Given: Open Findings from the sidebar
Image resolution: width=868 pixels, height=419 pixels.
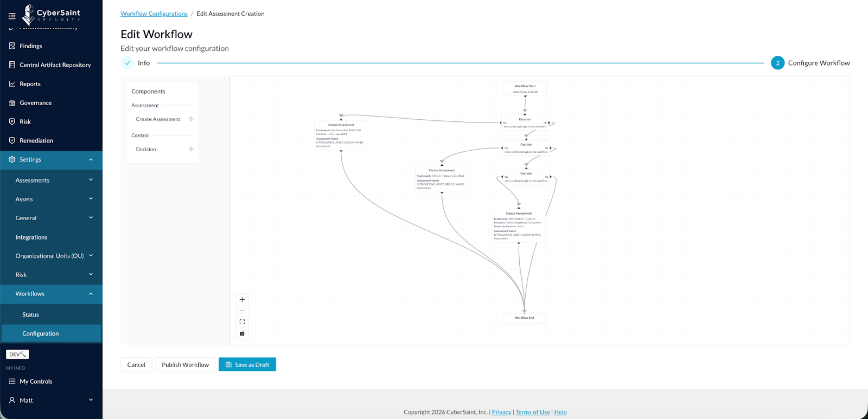Looking at the screenshot, I should (31, 46).
